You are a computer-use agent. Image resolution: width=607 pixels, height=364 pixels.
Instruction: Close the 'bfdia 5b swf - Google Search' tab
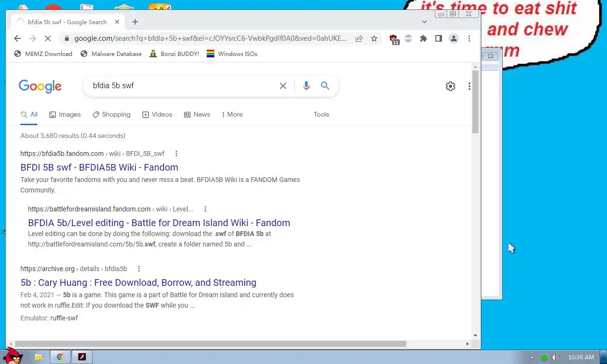[117, 22]
